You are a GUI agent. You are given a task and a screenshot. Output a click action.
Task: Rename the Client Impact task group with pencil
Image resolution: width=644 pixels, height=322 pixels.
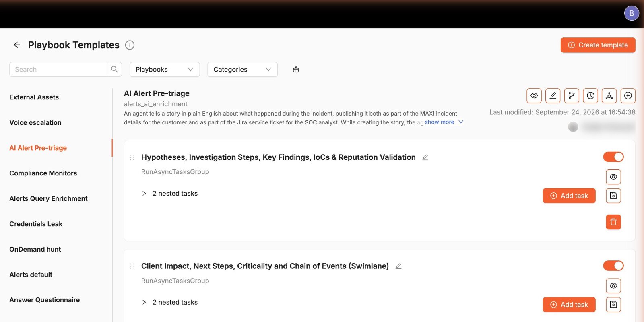tap(398, 266)
